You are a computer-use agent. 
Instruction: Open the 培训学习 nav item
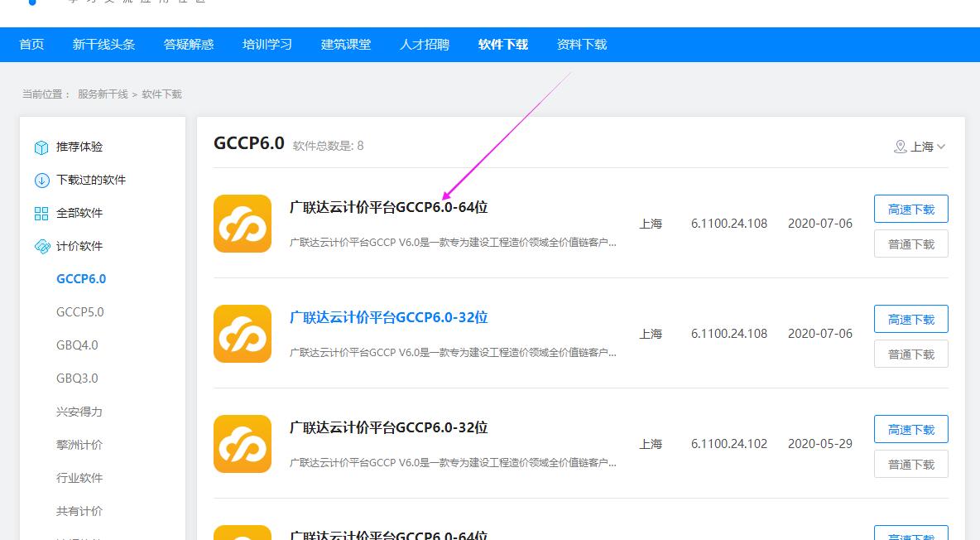(267, 45)
